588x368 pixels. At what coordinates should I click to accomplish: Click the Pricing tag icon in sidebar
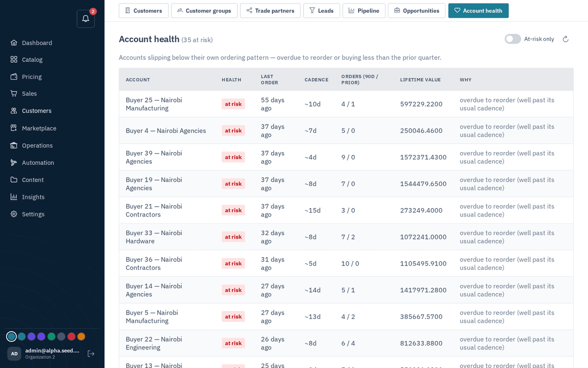click(x=14, y=77)
